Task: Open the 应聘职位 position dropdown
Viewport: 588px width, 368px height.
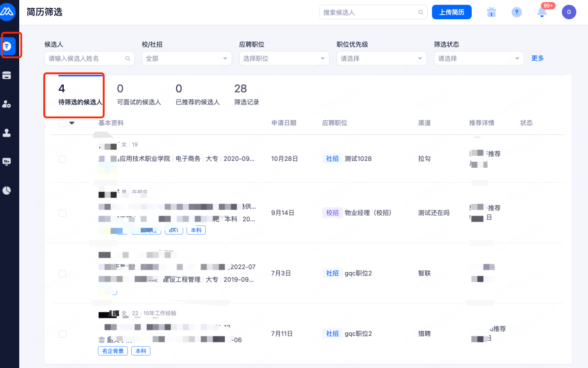Action: point(284,59)
